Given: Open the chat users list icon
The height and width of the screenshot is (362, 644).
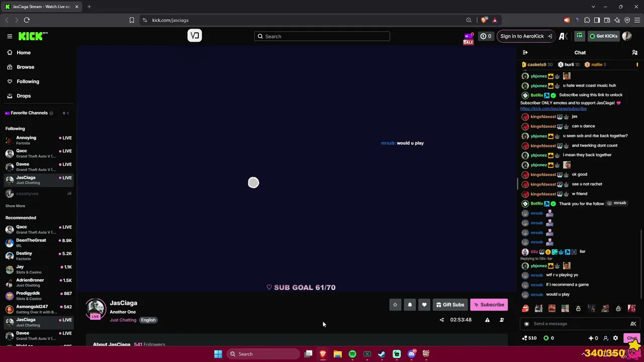Looking at the screenshot, I should point(635,52).
